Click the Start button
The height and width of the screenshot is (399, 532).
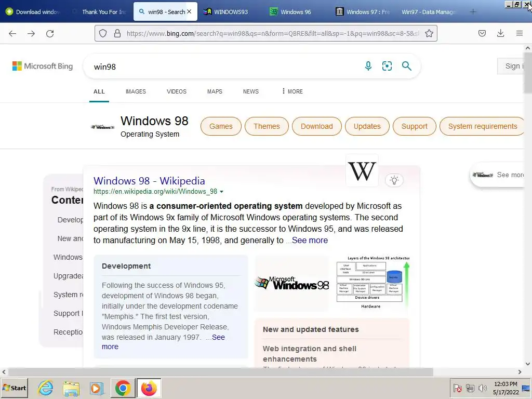14,388
